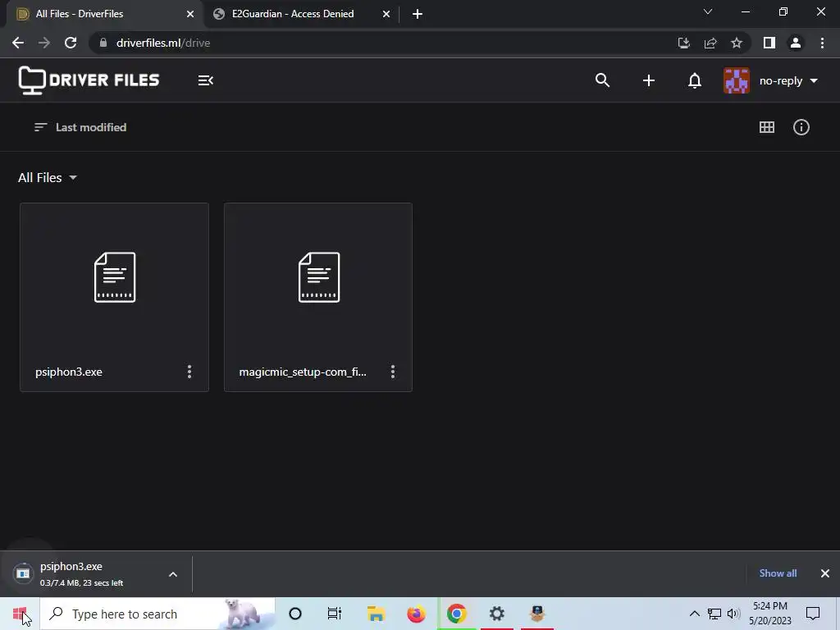Click the install app icon in address bar
The height and width of the screenshot is (630, 840).
[683, 43]
